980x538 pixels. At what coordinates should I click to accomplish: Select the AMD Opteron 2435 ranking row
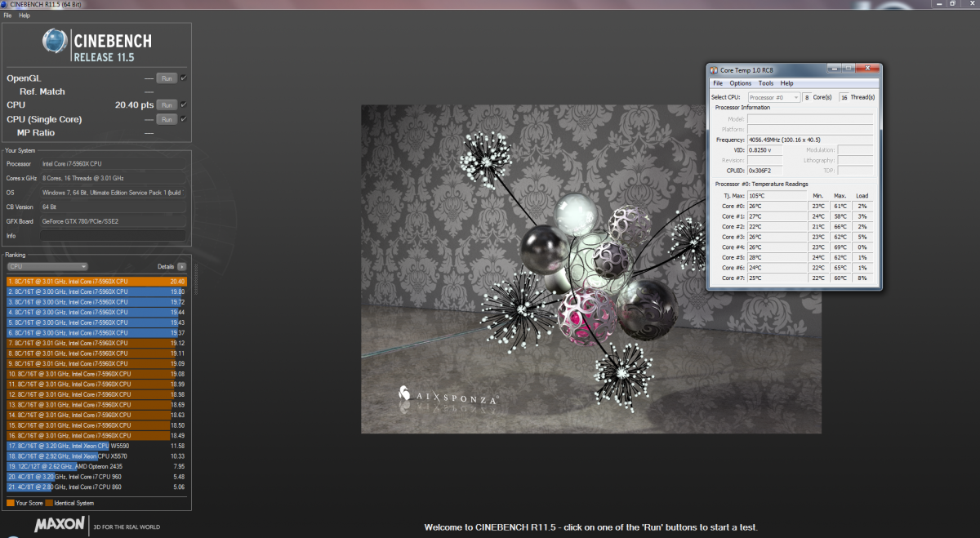[x=96, y=466]
